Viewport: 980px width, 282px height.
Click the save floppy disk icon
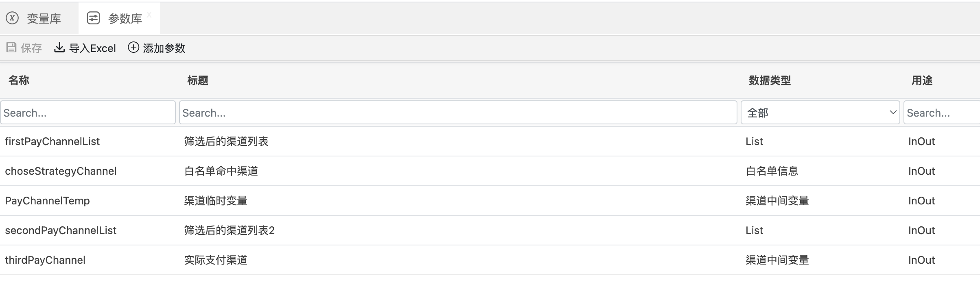click(11, 48)
